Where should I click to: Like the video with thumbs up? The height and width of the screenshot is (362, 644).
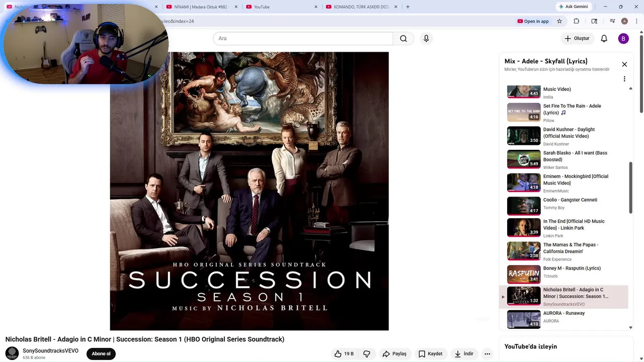point(344,354)
